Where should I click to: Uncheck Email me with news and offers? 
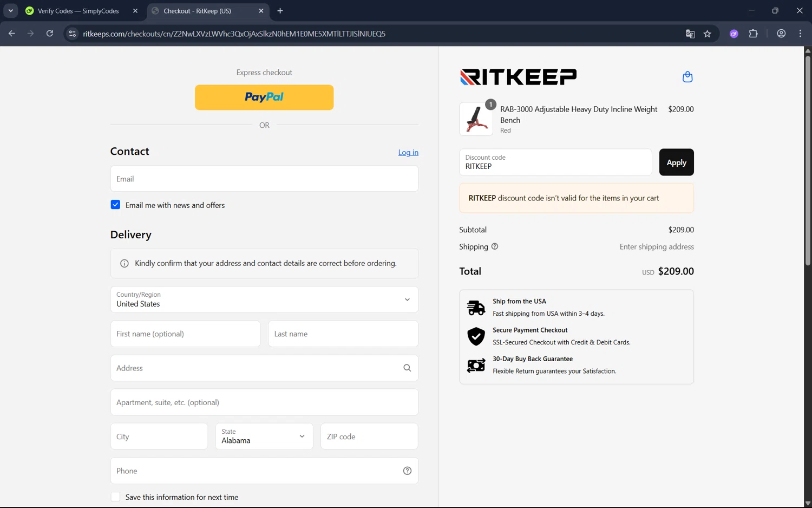click(115, 205)
